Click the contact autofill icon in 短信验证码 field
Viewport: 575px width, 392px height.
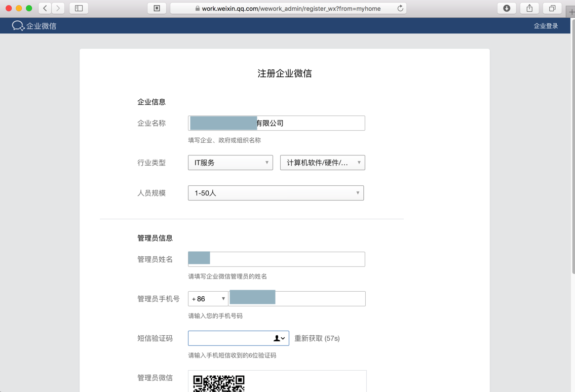pos(279,338)
